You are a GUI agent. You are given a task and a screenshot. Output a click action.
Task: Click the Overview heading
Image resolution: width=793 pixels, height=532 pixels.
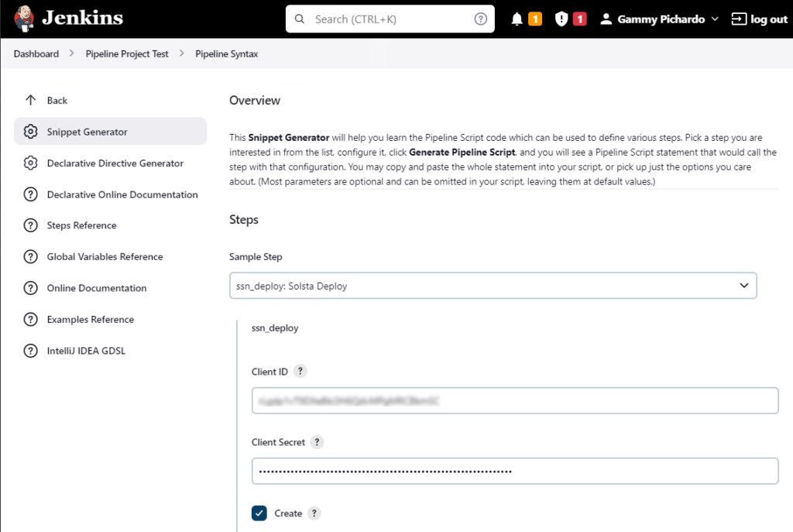point(255,100)
